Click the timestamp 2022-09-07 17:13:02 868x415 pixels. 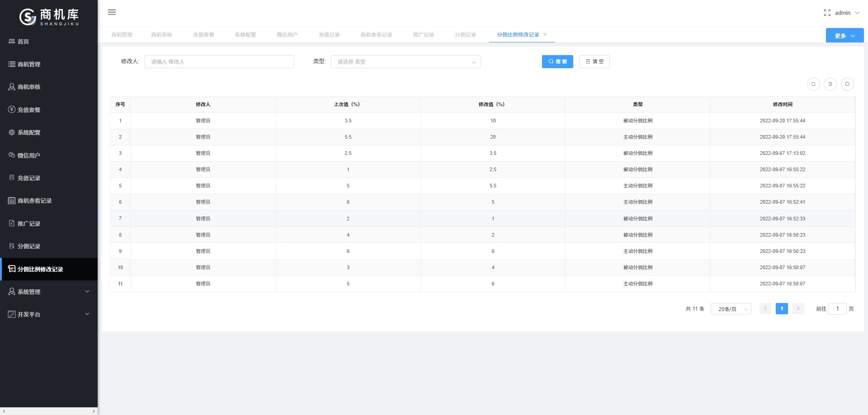coord(783,154)
